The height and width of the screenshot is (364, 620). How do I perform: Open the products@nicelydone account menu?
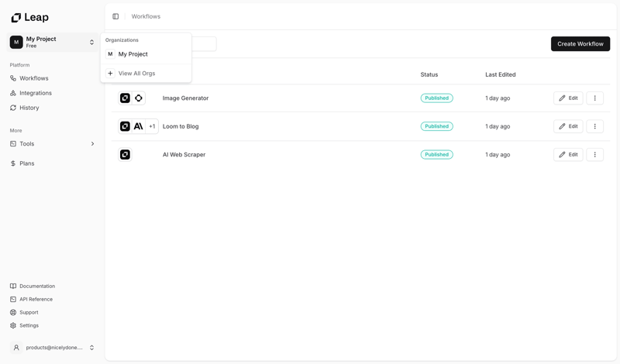pyautogui.click(x=53, y=348)
